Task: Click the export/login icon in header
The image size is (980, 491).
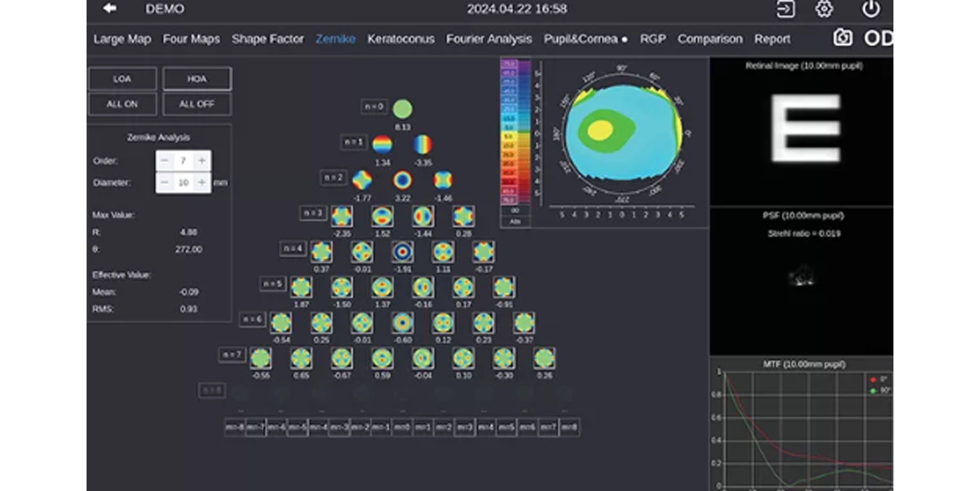Action: click(785, 9)
